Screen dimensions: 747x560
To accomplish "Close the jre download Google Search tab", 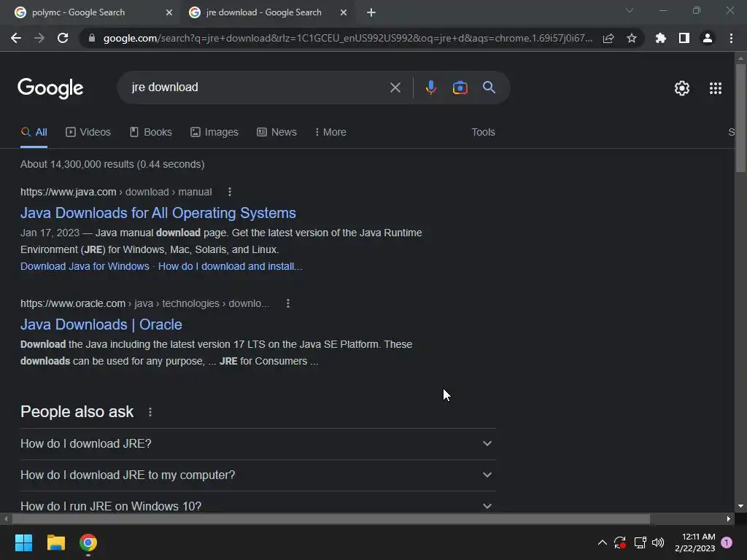I will coord(344,12).
